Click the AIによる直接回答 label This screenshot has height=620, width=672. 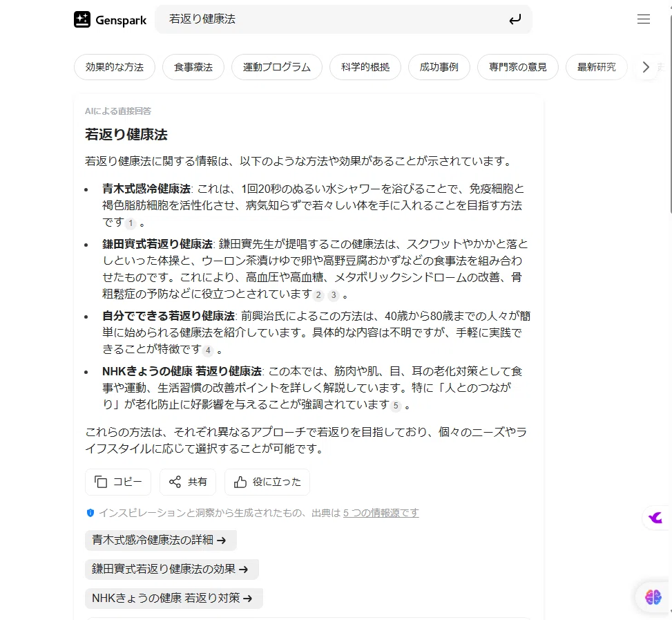tap(118, 111)
